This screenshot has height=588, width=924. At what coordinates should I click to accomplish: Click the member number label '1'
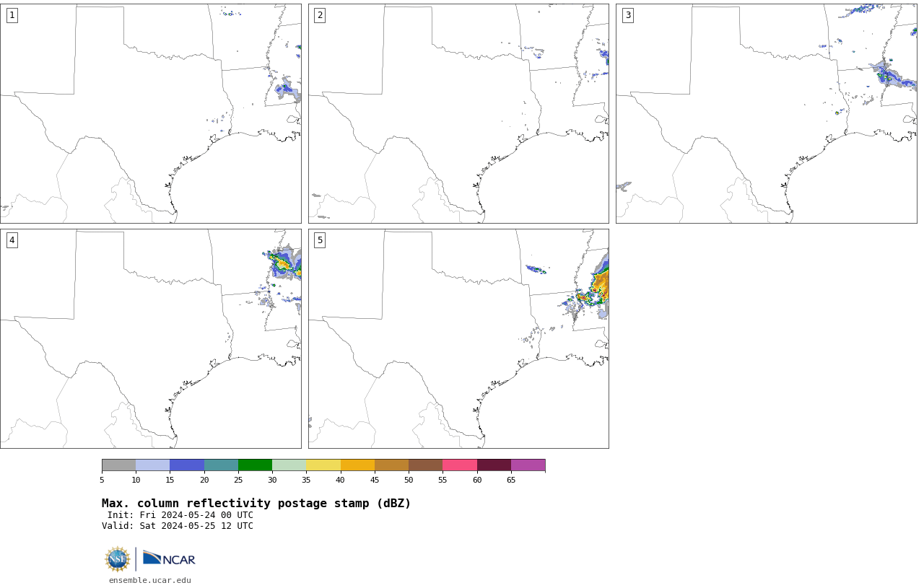point(12,15)
